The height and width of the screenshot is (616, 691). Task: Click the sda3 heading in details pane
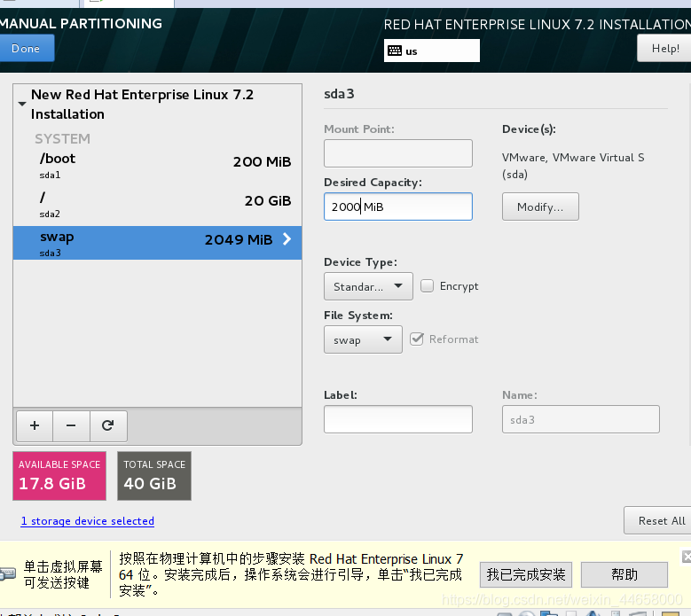(339, 94)
